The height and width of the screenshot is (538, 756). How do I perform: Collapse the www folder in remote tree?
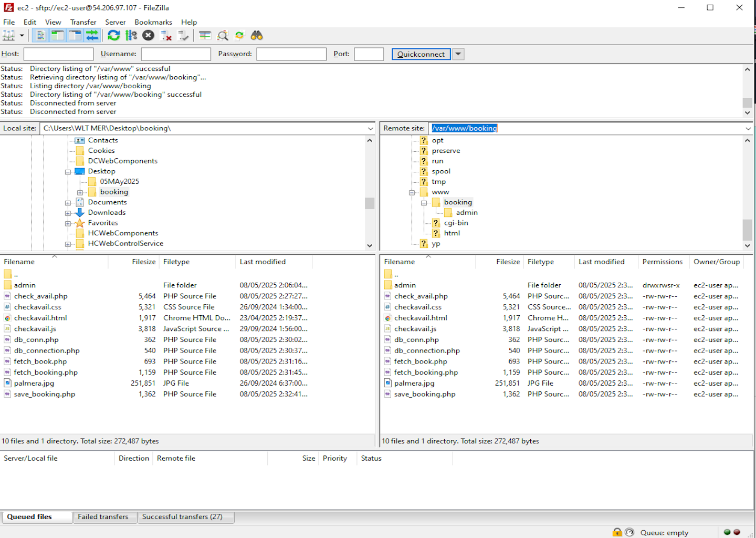tap(412, 192)
